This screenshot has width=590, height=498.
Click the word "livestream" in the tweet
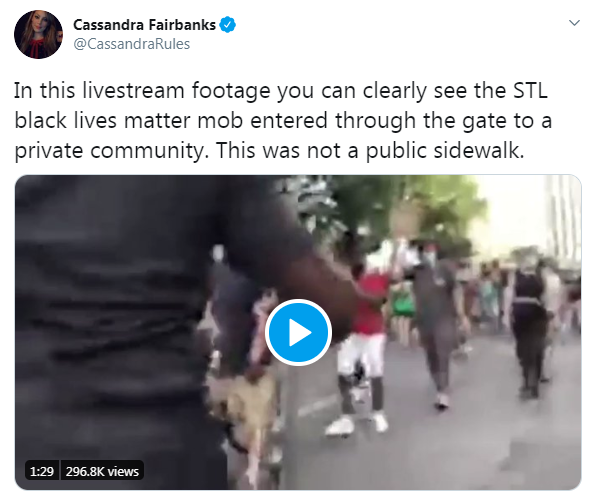click(133, 91)
